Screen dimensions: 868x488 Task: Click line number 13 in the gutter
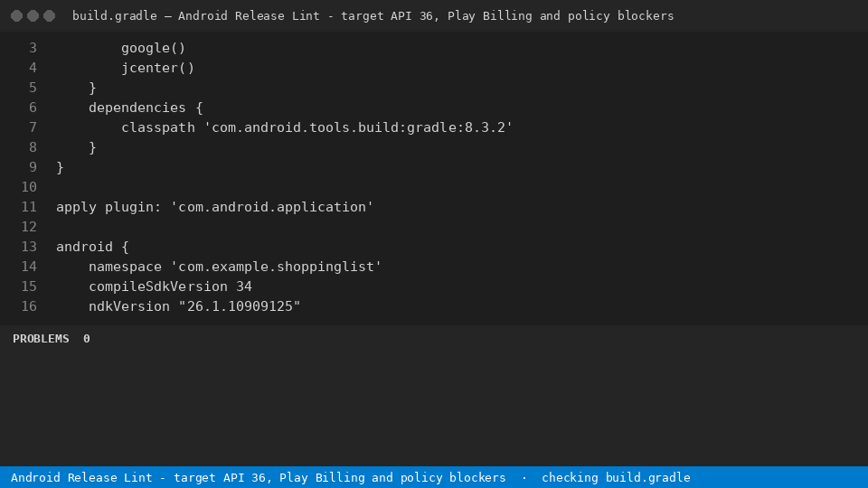click(29, 247)
